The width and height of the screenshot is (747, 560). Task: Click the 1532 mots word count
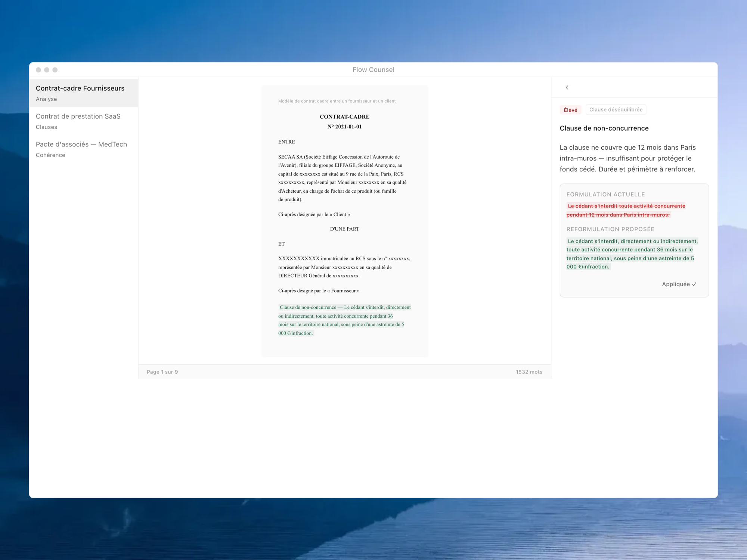point(529,372)
